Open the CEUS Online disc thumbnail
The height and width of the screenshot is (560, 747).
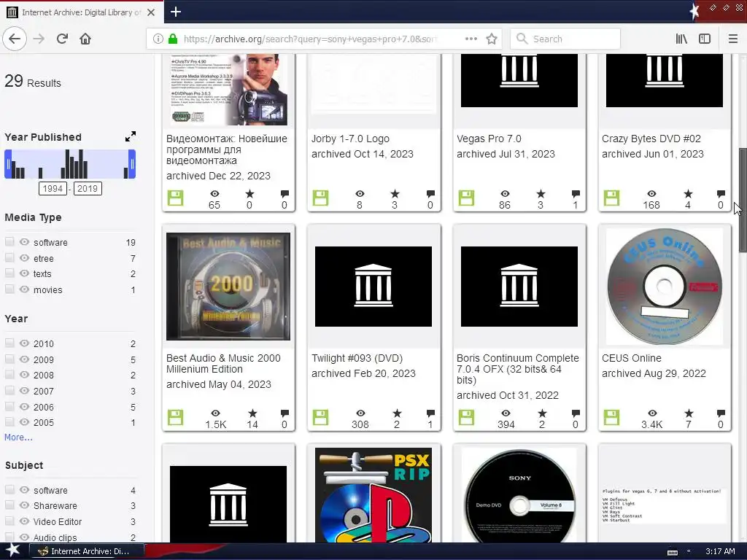pos(664,286)
